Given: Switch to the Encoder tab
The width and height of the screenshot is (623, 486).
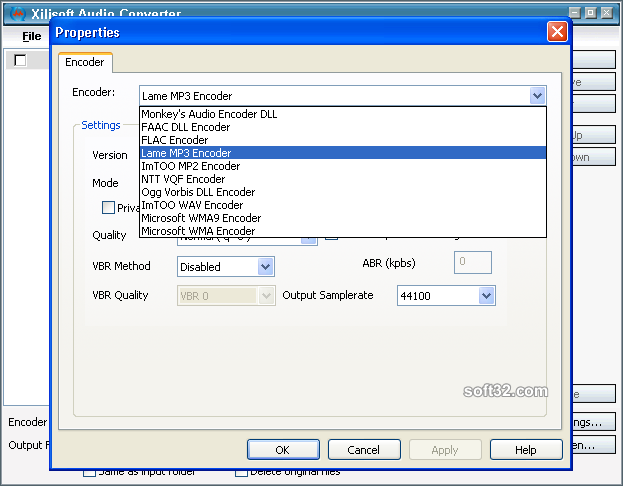Looking at the screenshot, I should (85, 62).
